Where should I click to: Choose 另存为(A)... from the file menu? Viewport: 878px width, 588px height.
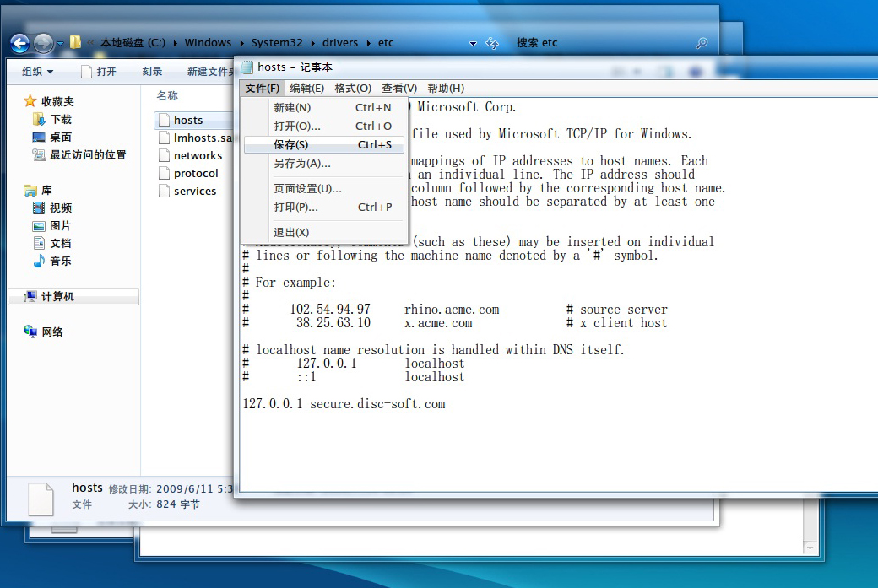[x=324, y=164]
